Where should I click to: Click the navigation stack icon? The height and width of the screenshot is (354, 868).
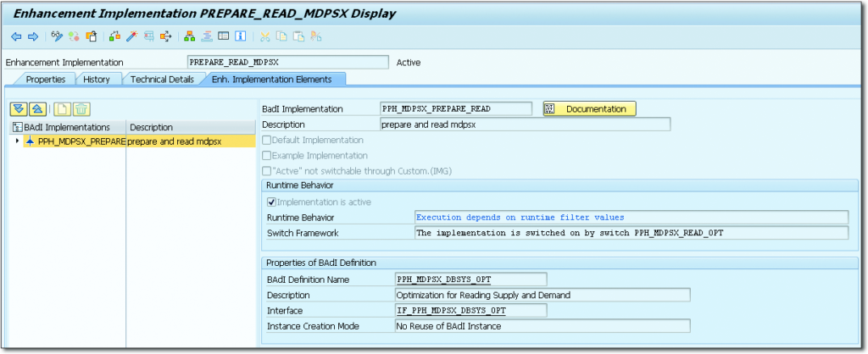point(207,36)
